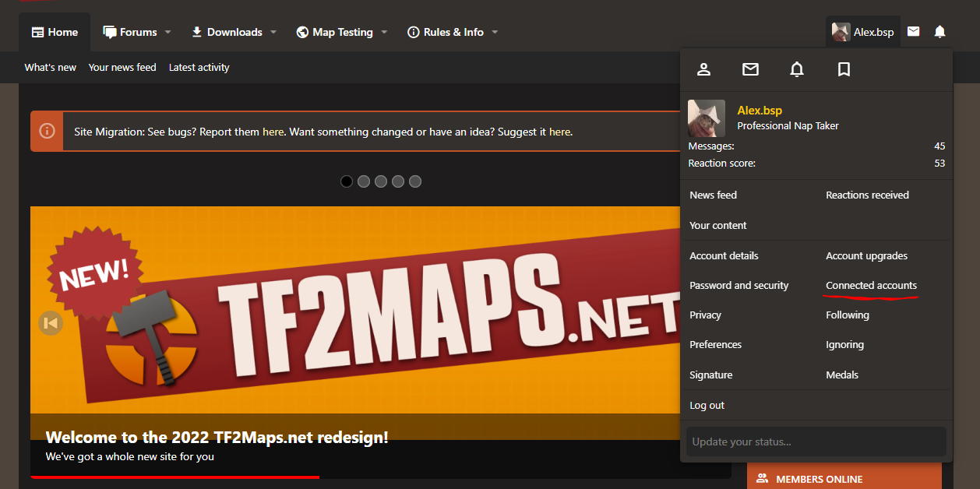Click the What's new link
Image resolution: width=980 pixels, height=489 pixels.
[x=51, y=68]
